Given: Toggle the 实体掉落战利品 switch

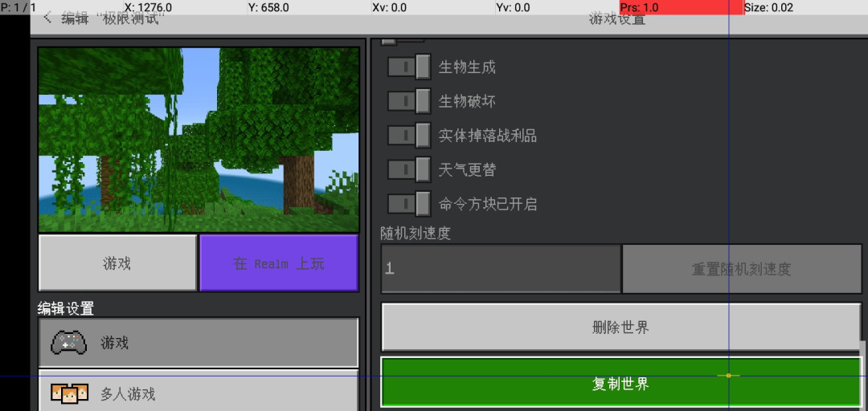Looking at the screenshot, I should point(409,136).
